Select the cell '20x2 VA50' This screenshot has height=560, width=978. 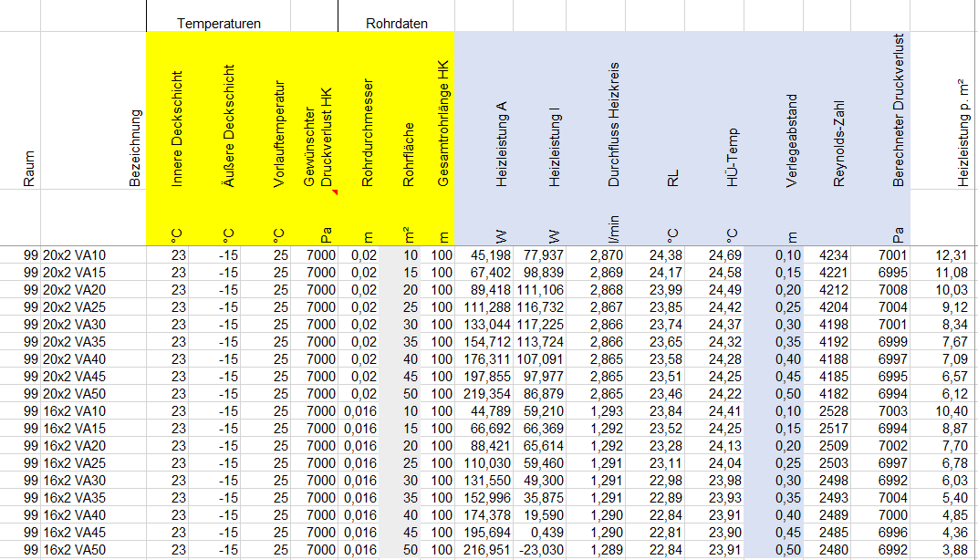pyautogui.click(x=94, y=394)
